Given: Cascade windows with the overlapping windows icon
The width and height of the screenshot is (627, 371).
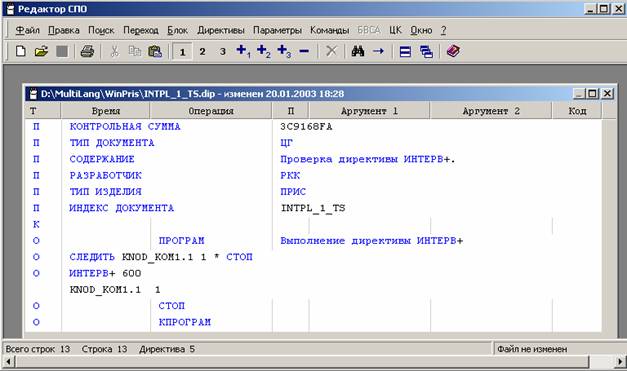Looking at the screenshot, I should point(426,51).
